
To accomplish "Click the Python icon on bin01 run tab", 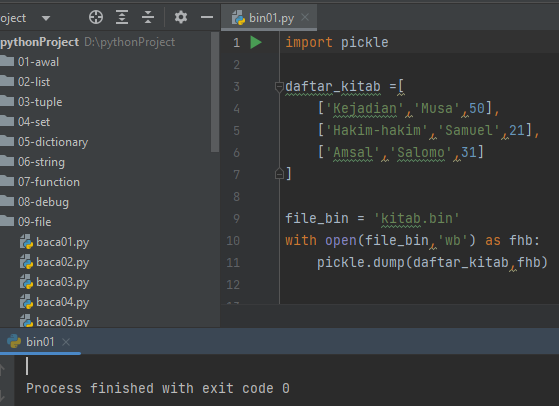I will pyautogui.click(x=14, y=341).
